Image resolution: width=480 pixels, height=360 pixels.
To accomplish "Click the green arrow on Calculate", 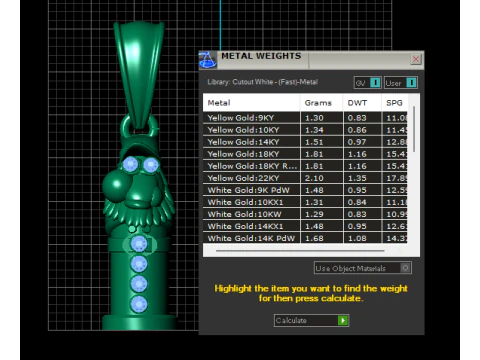I will pyautogui.click(x=343, y=320).
